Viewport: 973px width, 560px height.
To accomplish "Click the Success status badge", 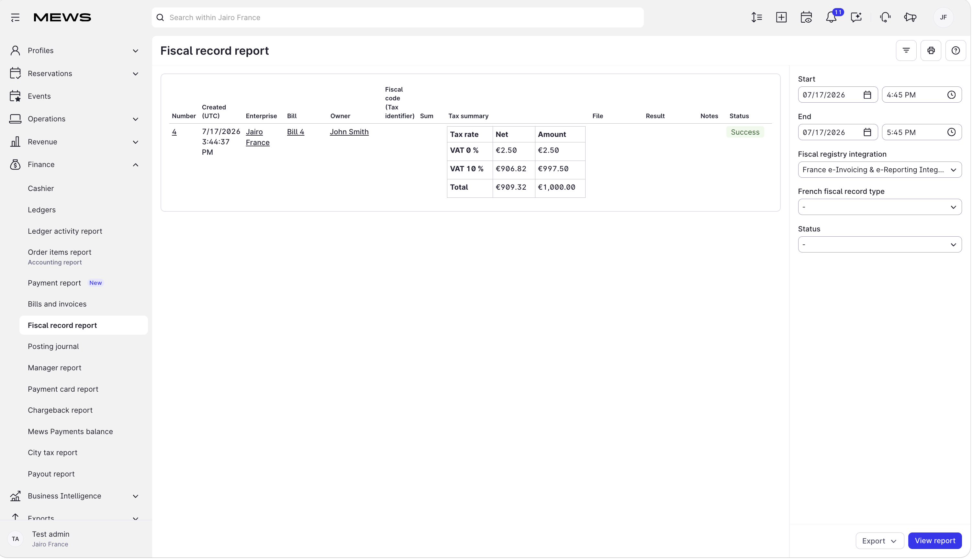I will [746, 132].
